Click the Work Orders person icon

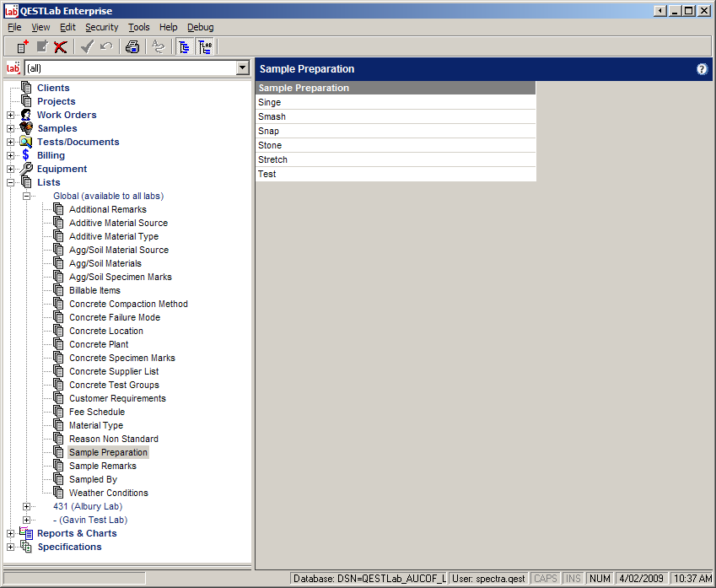pyautogui.click(x=26, y=115)
